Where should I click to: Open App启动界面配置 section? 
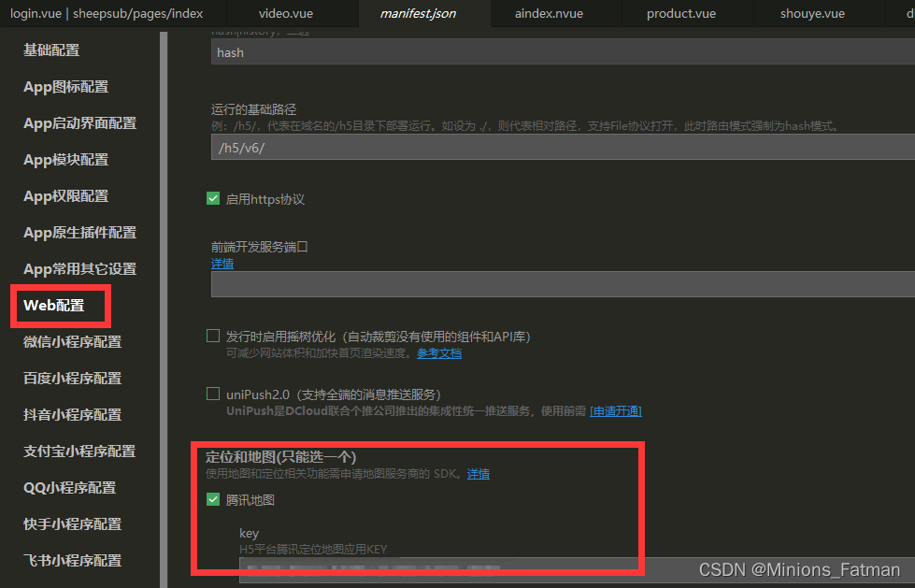pyautogui.click(x=80, y=123)
